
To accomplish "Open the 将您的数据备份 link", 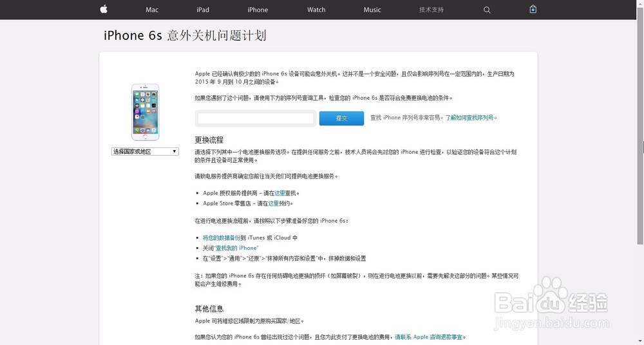I will click(x=222, y=238).
